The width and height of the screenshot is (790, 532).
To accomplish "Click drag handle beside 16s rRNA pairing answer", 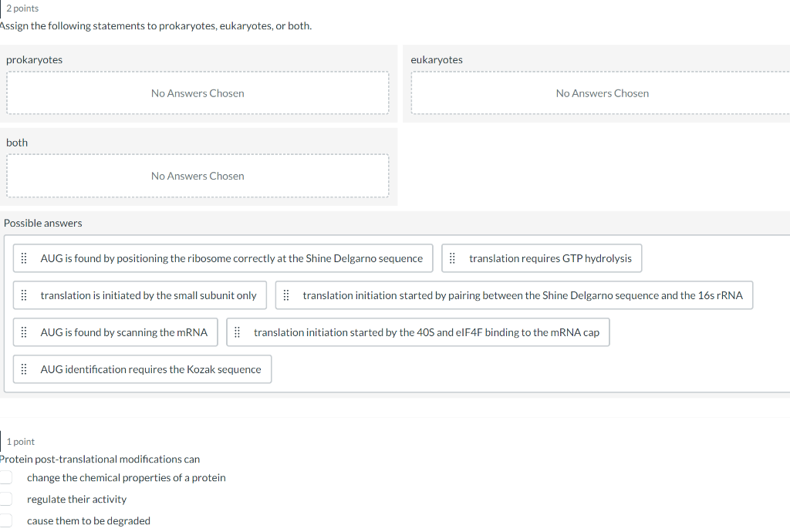I will click(286, 295).
